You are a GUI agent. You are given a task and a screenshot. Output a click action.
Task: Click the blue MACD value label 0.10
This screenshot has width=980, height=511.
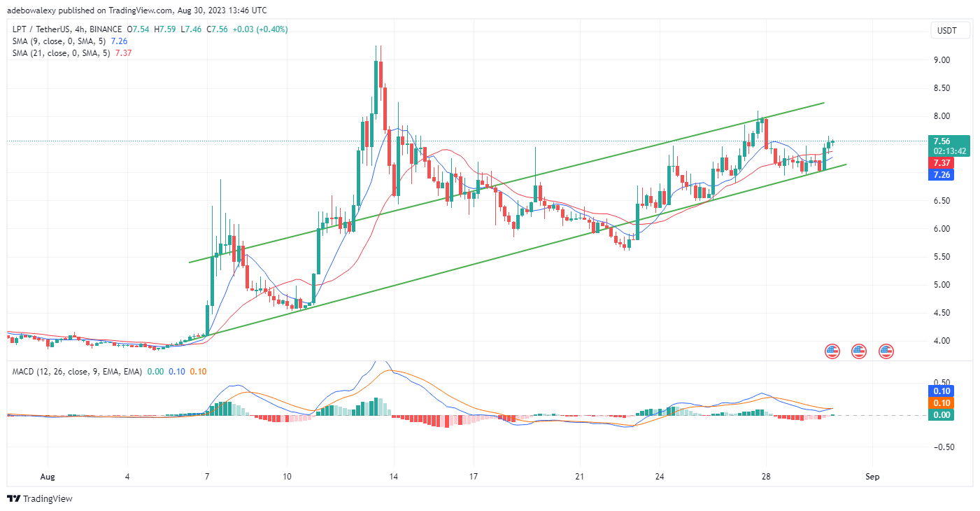click(x=941, y=391)
